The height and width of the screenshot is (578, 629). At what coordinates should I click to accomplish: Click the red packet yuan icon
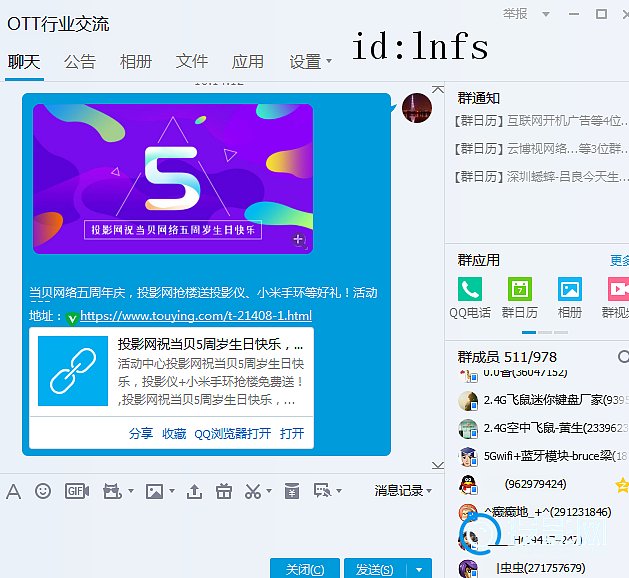(292, 491)
